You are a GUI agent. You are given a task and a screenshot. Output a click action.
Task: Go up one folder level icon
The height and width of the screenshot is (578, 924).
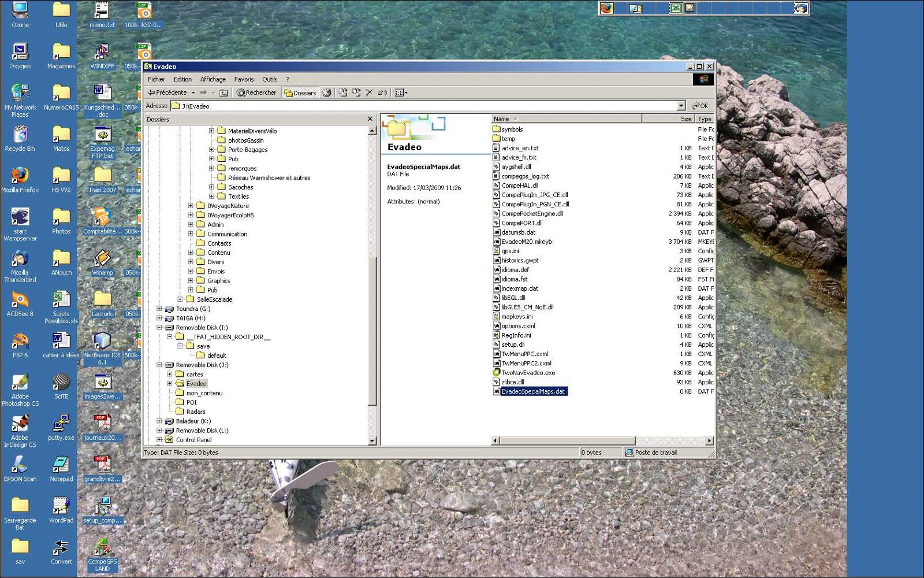click(x=223, y=92)
